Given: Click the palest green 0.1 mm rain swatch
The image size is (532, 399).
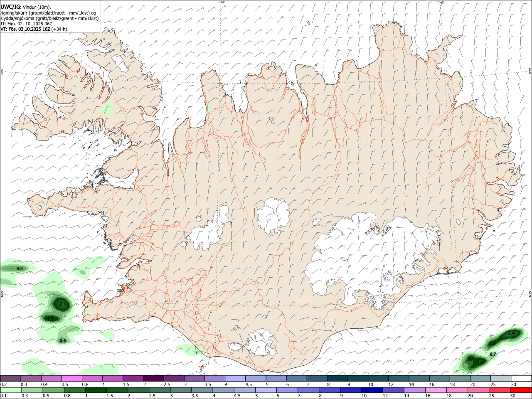Looking at the screenshot, I should coord(11,390).
